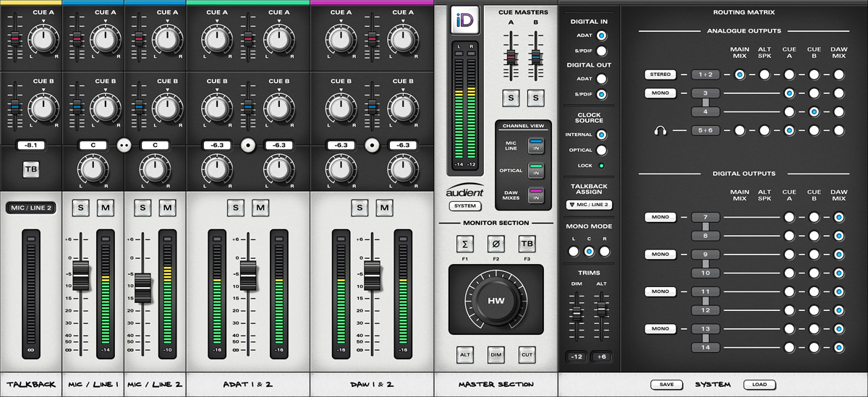The width and height of the screenshot is (868, 397).
Task: Click the DIM trim slider
Action: [x=576, y=312]
